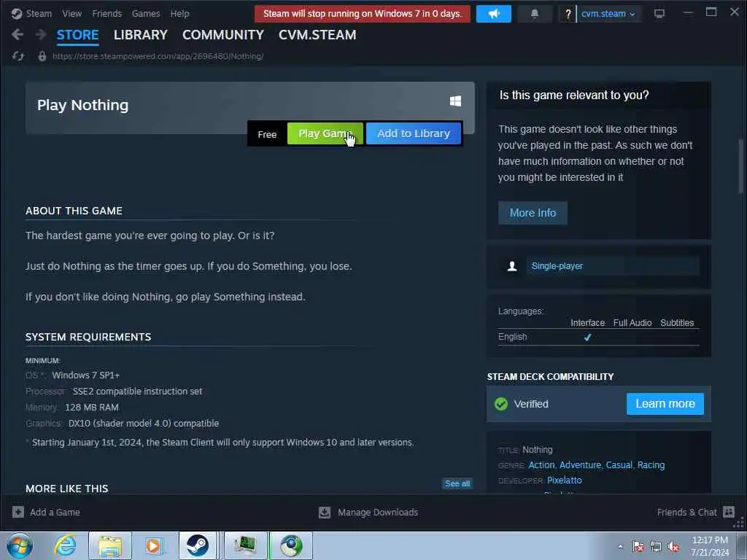Click the plus icon beside Add a Game
This screenshot has height=560, width=747.
coord(18,512)
